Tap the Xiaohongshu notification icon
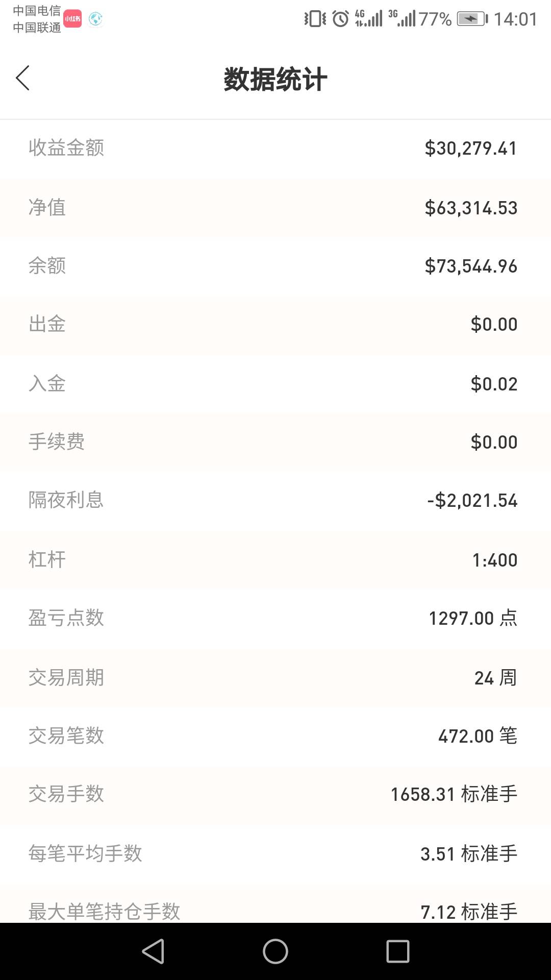 [x=72, y=19]
